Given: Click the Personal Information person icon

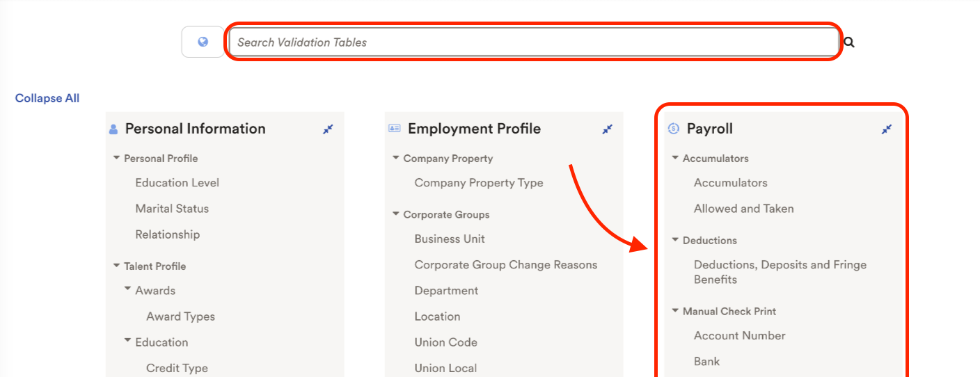Looking at the screenshot, I should (x=113, y=129).
